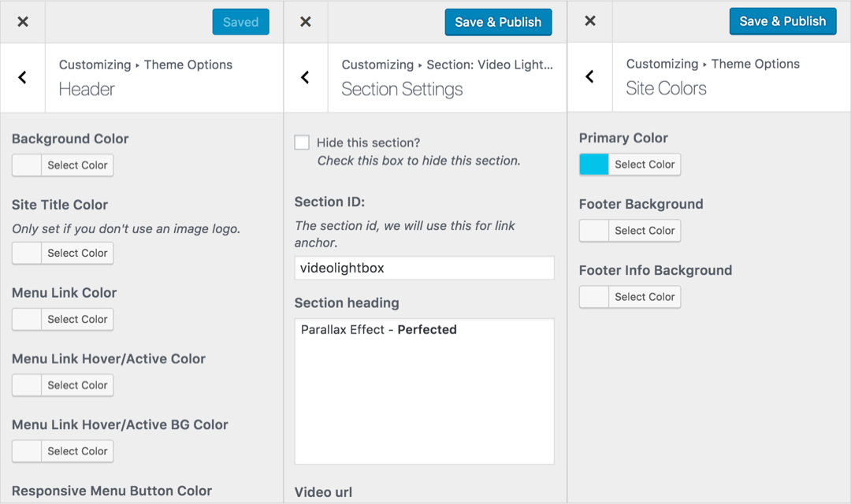This screenshot has width=851, height=504.
Task: Click Select Color under Menu Link Color
Action: click(x=77, y=319)
